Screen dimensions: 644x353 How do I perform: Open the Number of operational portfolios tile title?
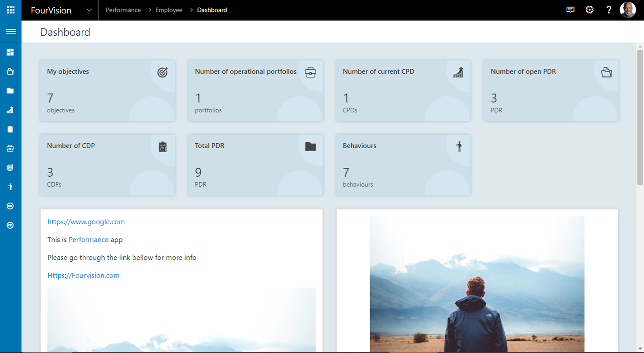tap(246, 71)
